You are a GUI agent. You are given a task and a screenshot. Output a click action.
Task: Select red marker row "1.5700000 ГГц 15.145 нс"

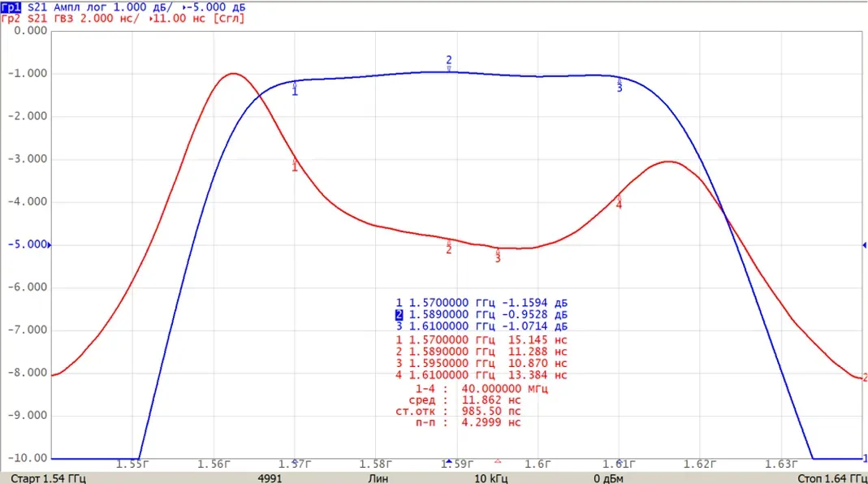point(482,340)
